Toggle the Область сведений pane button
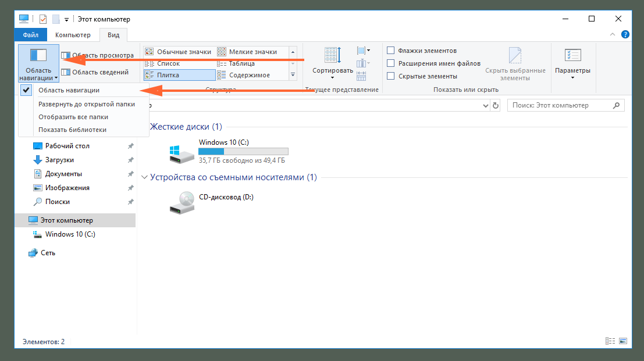The image size is (644, 361). pyautogui.click(x=95, y=72)
